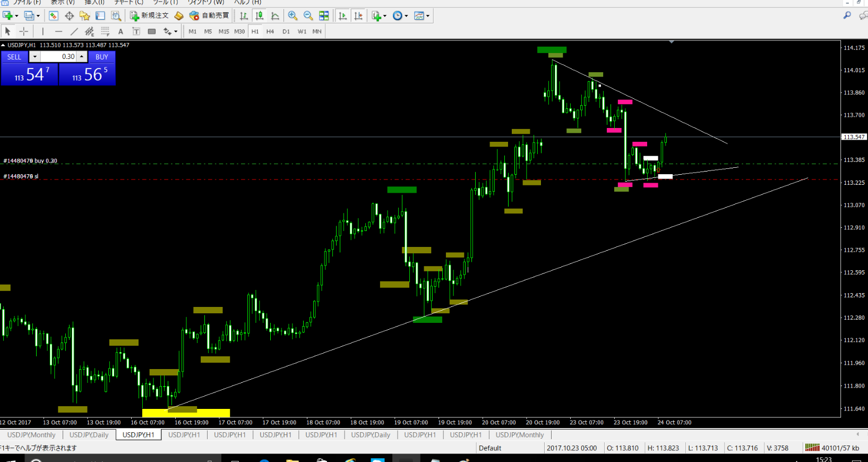
Task: Switch chart timeframe to M30
Action: [239, 31]
